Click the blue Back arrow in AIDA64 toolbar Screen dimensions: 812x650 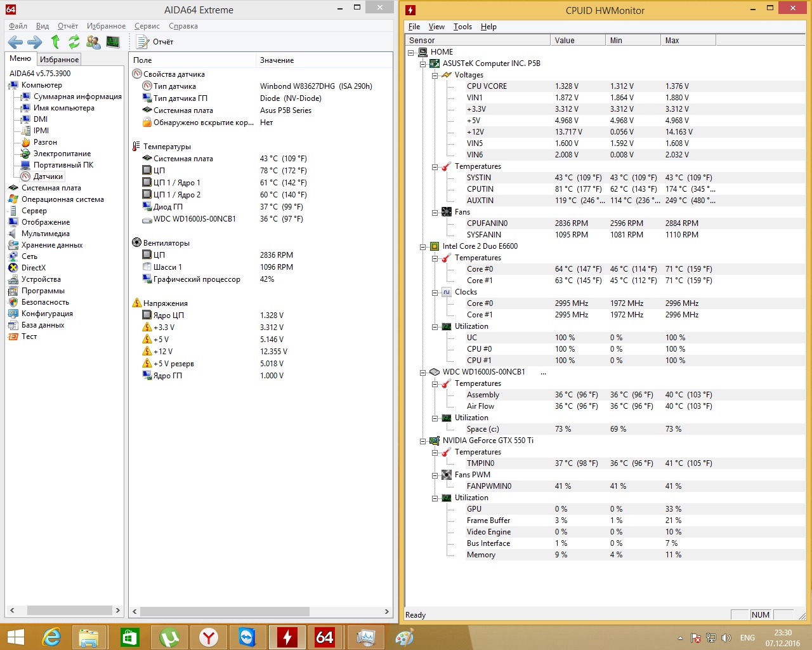tap(15, 42)
